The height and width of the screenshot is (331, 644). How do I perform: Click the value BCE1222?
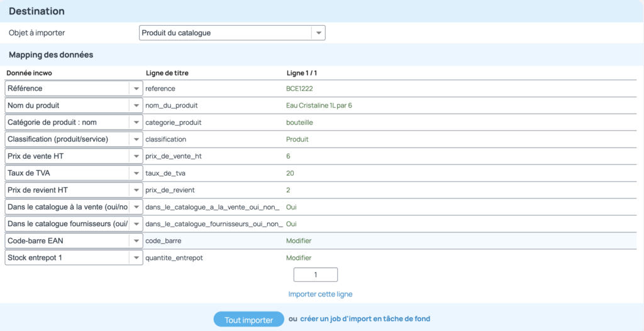(299, 88)
